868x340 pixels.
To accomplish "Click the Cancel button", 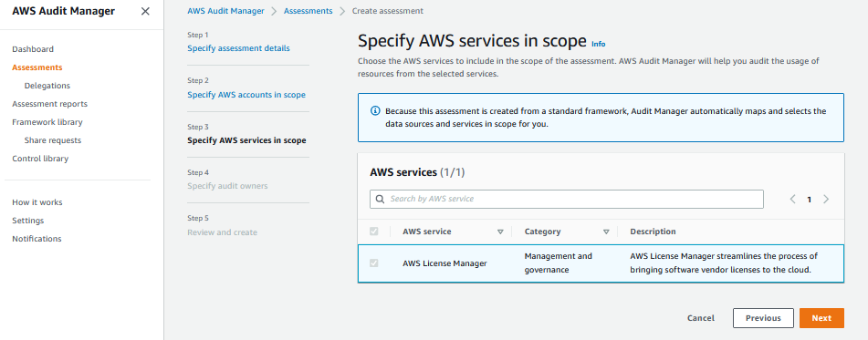I will click(701, 318).
